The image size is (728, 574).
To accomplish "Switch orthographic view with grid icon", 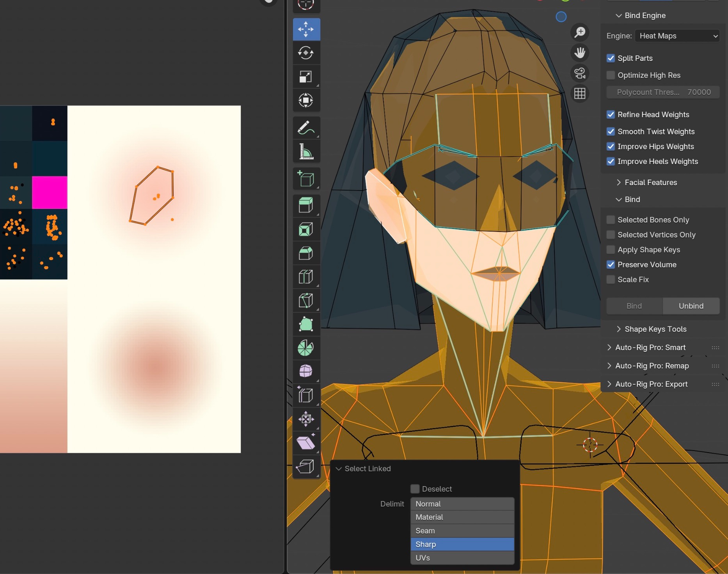I will pos(580,93).
